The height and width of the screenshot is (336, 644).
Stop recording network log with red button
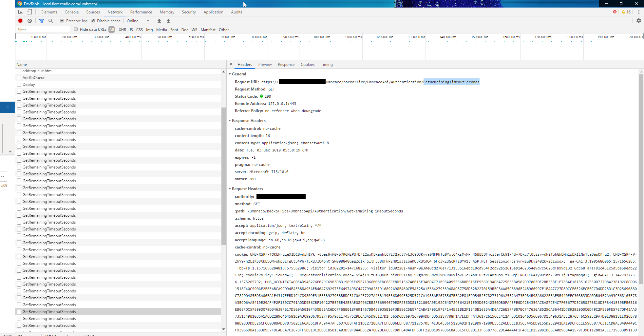click(20, 21)
